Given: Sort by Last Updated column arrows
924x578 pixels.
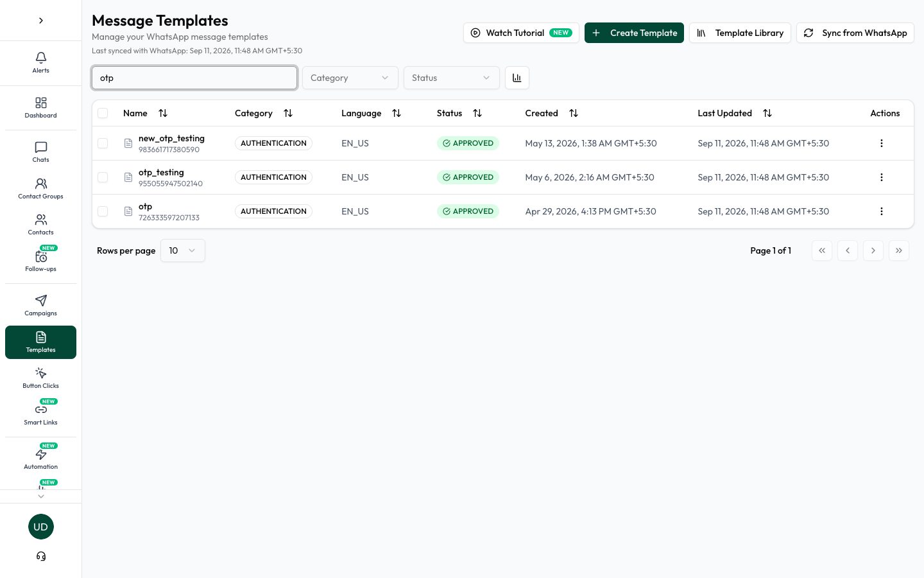Looking at the screenshot, I should point(767,113).
